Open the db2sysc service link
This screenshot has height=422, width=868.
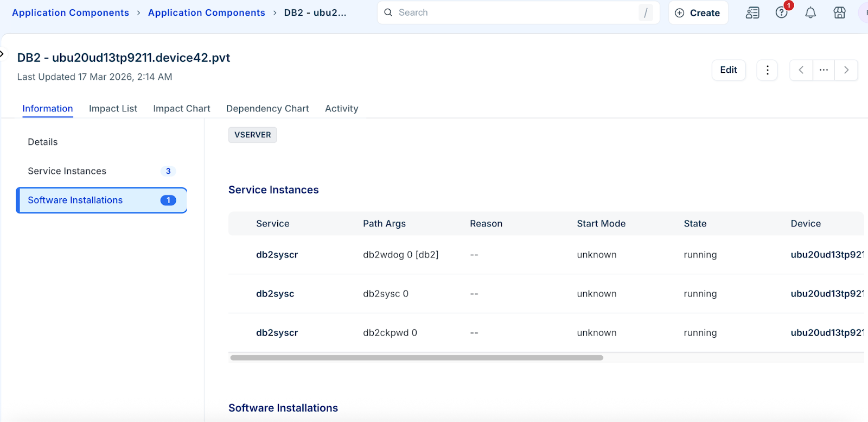coord(275,294)
